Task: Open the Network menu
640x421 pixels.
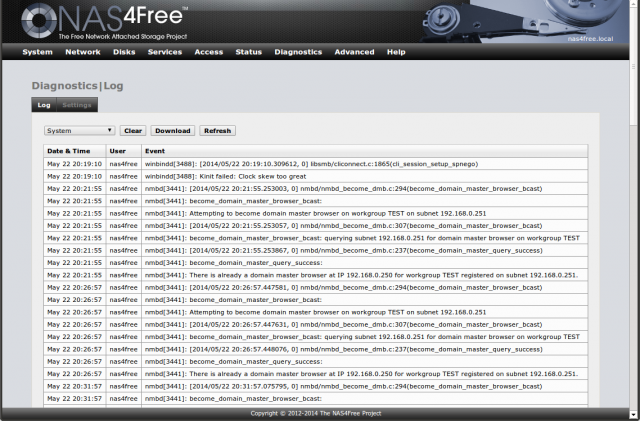Action: coord(83,52)
